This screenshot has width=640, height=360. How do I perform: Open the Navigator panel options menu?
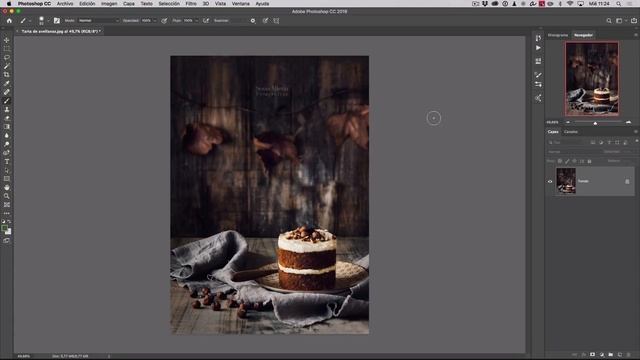(636, 35)
